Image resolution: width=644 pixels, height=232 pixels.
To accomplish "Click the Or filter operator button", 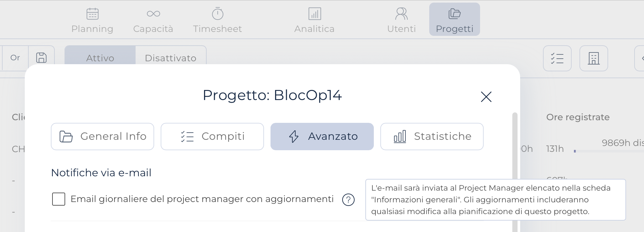I will coord(15,58).
